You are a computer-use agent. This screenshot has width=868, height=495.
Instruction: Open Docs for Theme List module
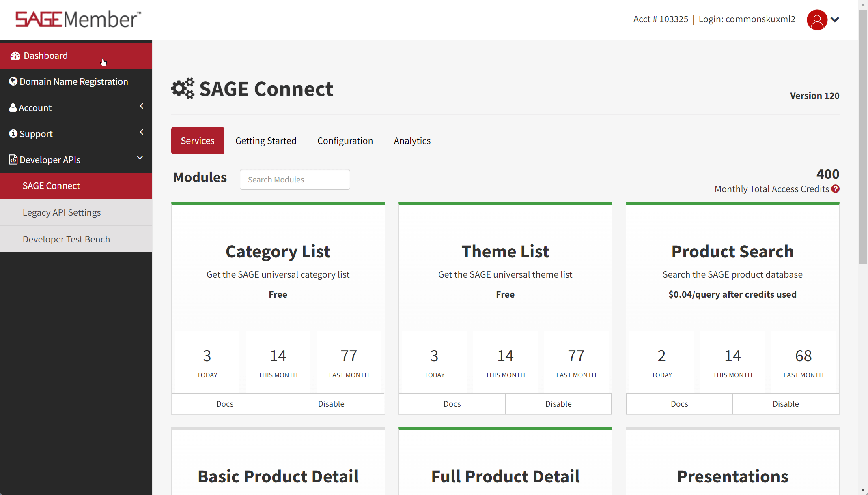click(x=452, y=404)
